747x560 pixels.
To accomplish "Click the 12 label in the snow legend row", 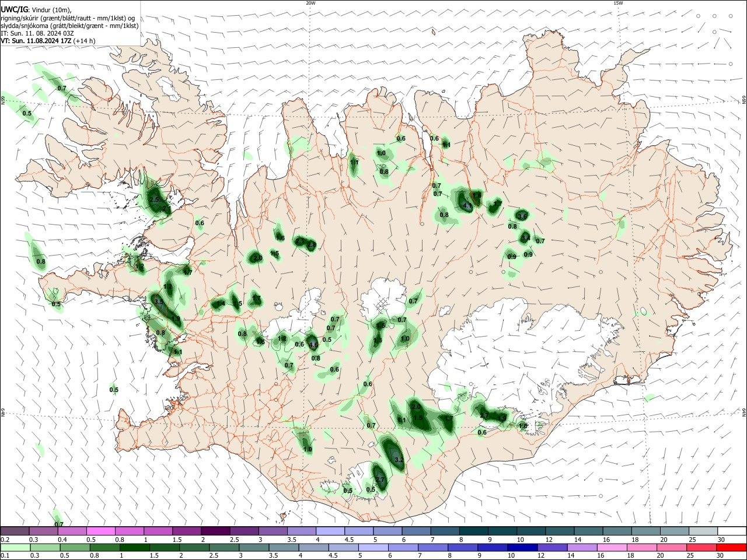I will click(x=549, y=540).
